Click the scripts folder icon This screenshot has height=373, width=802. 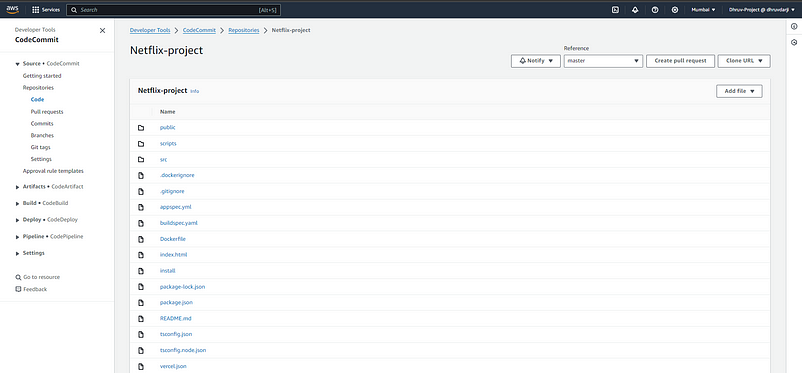point(141,144)
